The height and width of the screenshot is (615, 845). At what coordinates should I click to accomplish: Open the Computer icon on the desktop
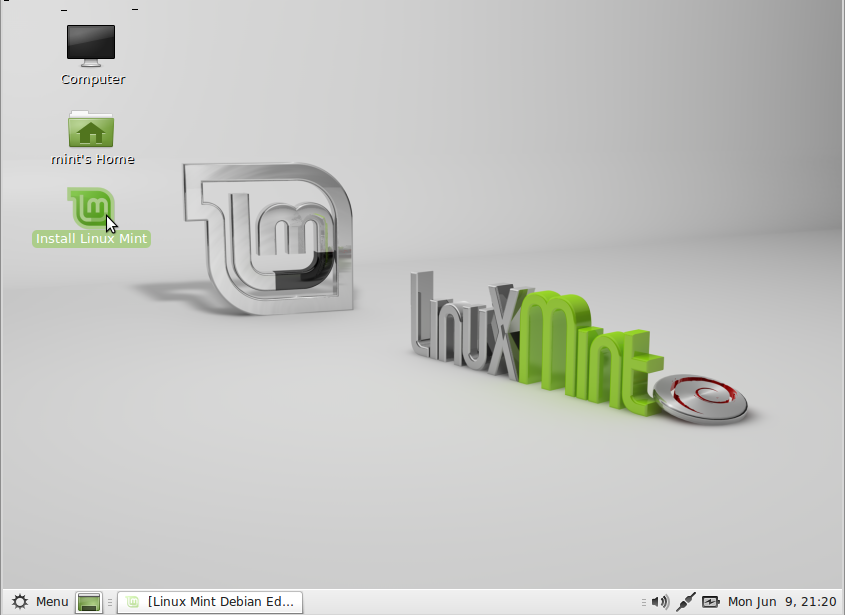tap(92, 45)
